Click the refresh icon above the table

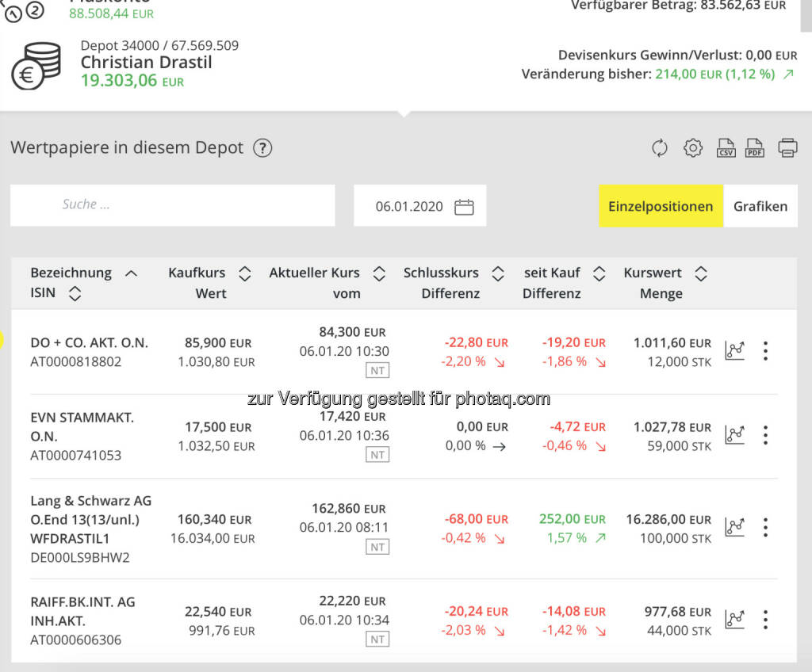click(660, 148)
